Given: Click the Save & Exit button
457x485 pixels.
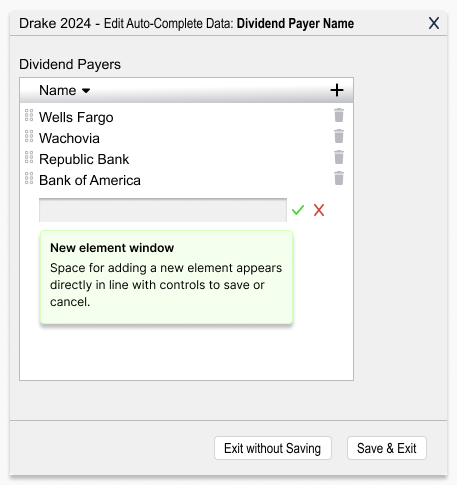Looking at the screenshot, I should tap(387, 448).
